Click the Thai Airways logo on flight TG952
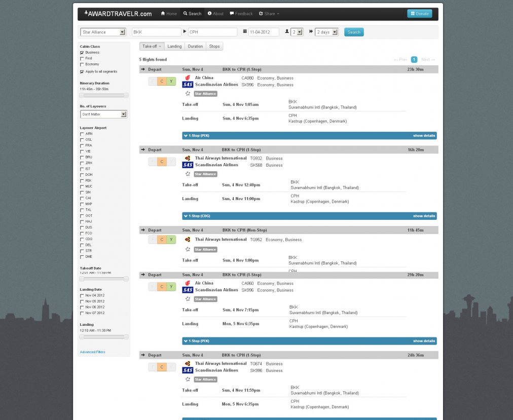The height and width of the screenshot is (420, 513). (188, 240)
